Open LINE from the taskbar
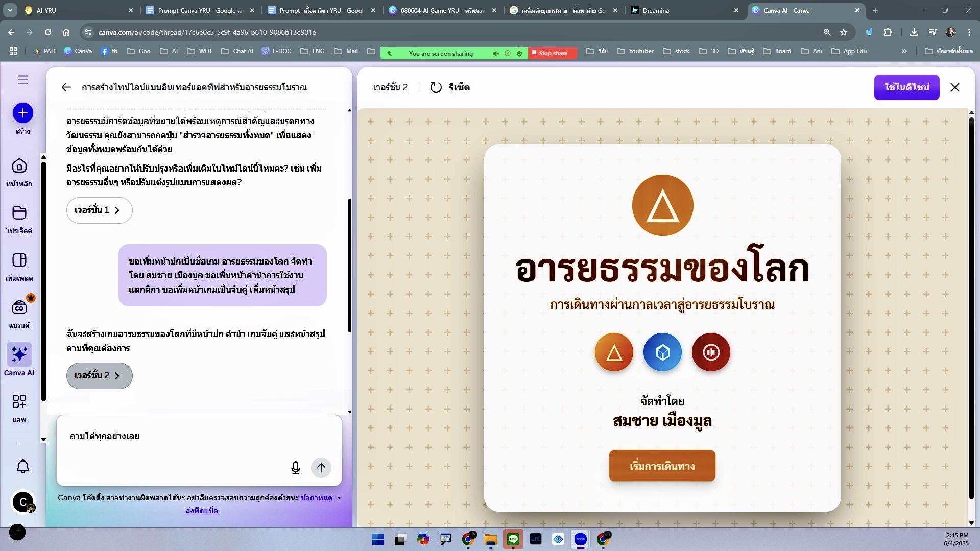The image size is (980, 551). point(513,539)
